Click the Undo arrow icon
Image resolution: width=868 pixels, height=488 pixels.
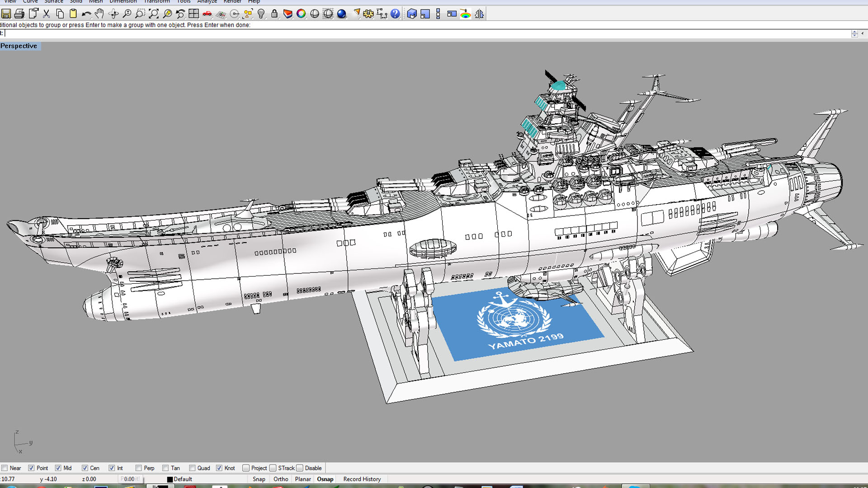click(86, 14)
